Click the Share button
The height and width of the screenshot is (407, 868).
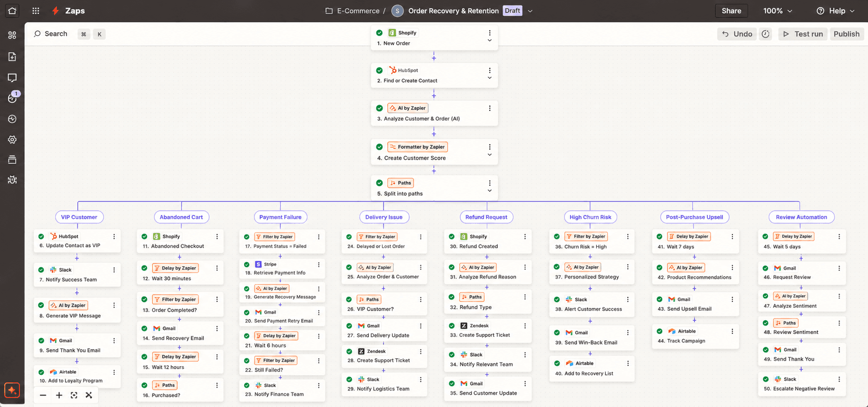click(x=731, y=11)
